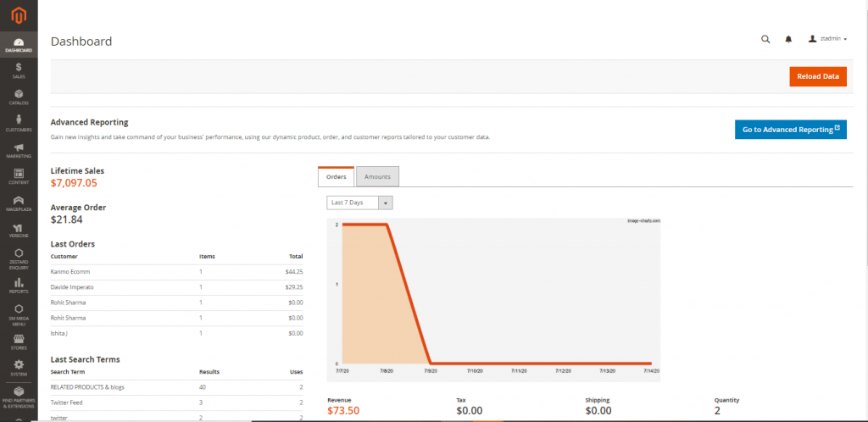Screen dimensions: 868x422
Task: Open the Stores sidebar menu
Action: coord(19,342)
